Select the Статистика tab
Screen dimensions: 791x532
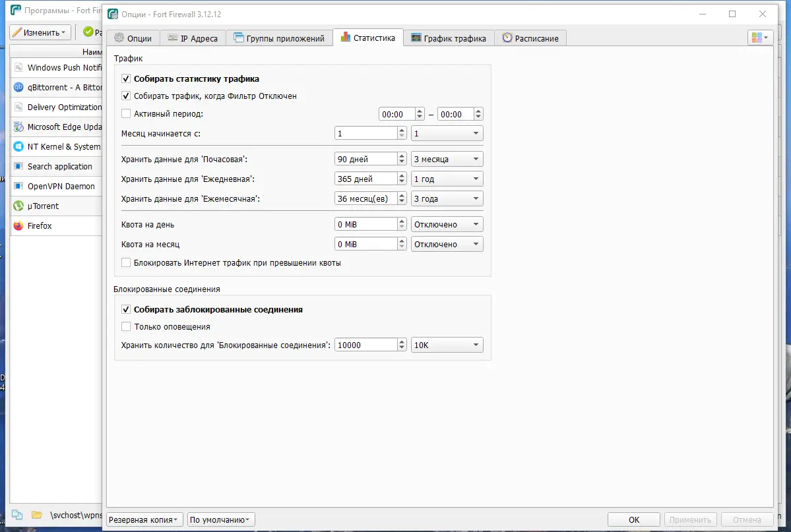pos(368,38)
